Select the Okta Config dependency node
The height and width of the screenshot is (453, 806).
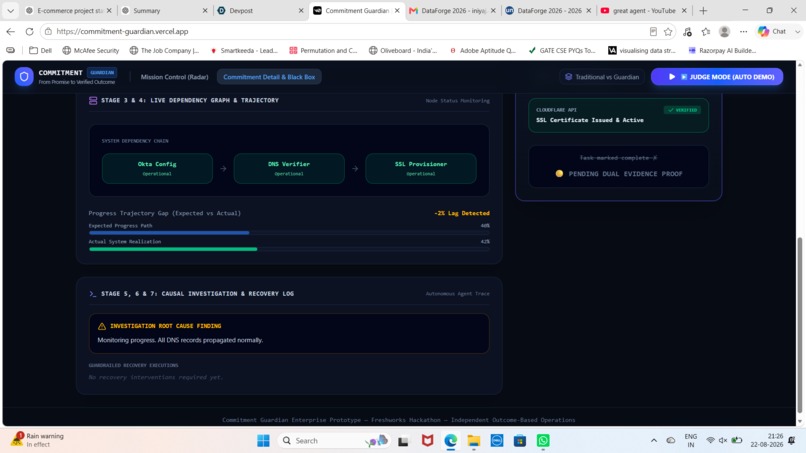click(x=157, y=168)
